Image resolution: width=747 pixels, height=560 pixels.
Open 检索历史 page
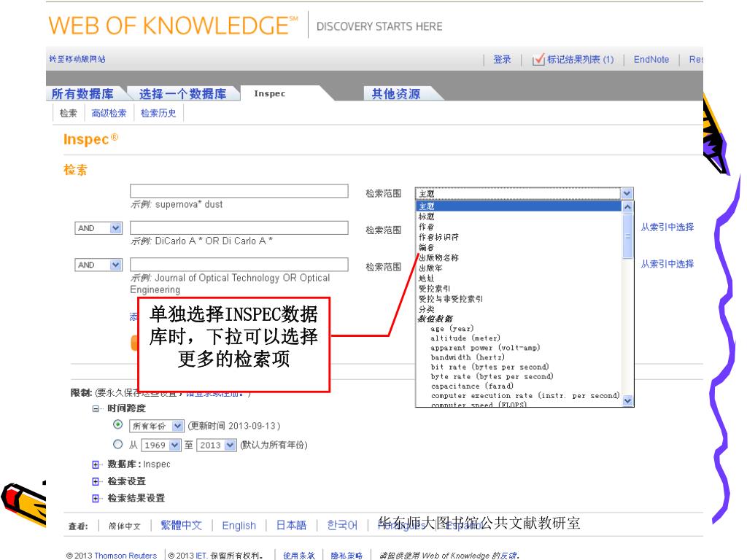158,113
